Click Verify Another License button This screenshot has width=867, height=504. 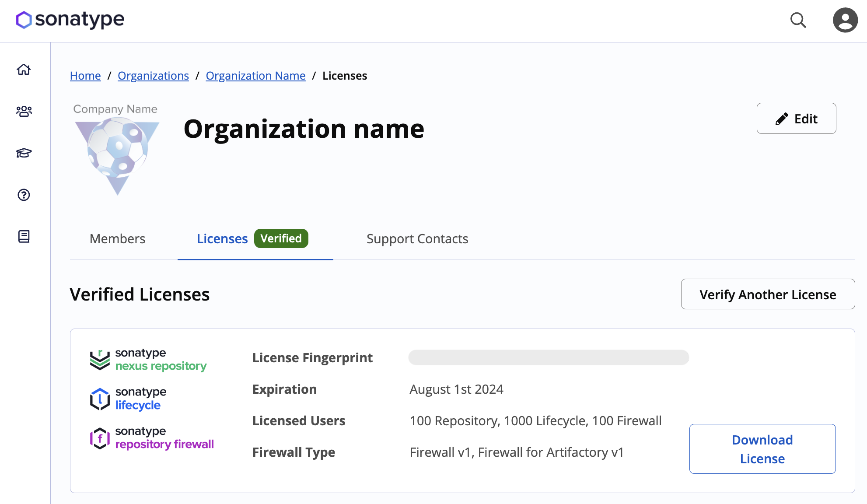(768, 294)
